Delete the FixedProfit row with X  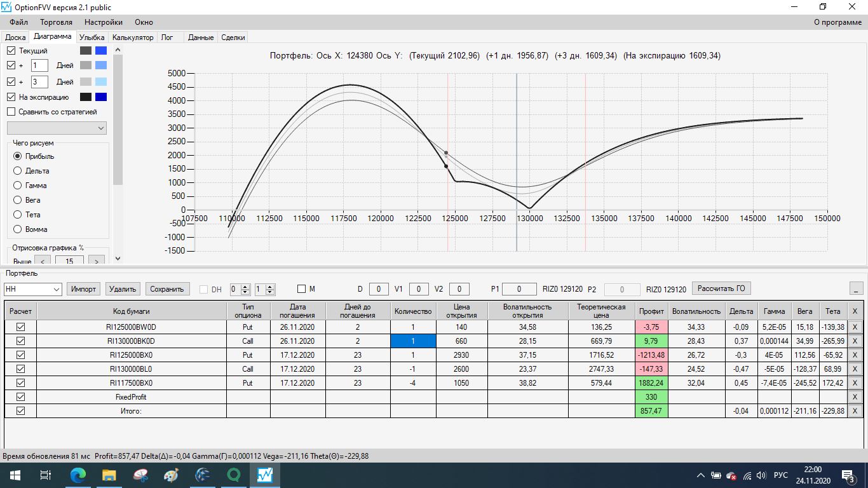click(855, 397)
